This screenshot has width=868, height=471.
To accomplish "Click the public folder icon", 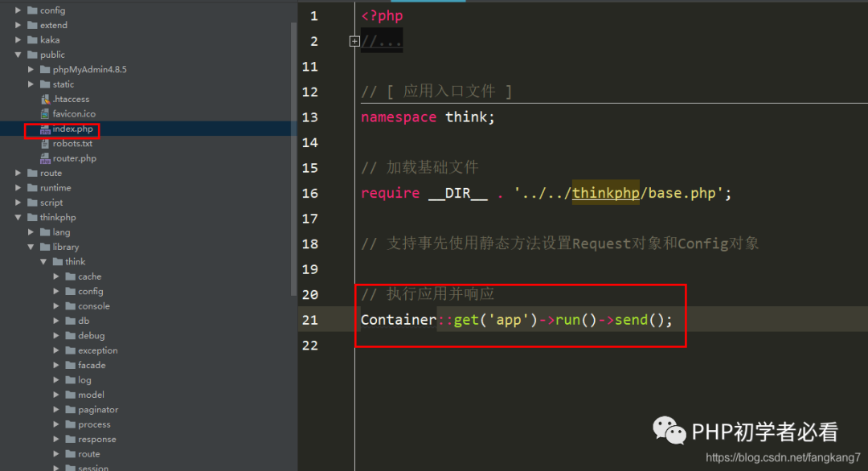I will (x=32, y=55).
